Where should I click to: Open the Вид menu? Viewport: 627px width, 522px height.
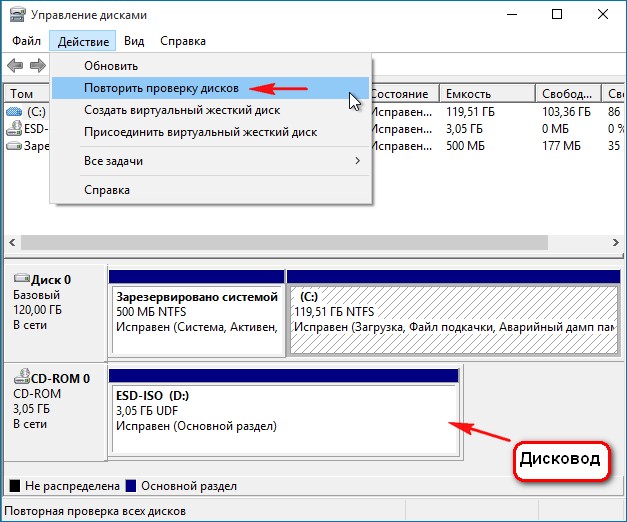click(x=134, y=41)
